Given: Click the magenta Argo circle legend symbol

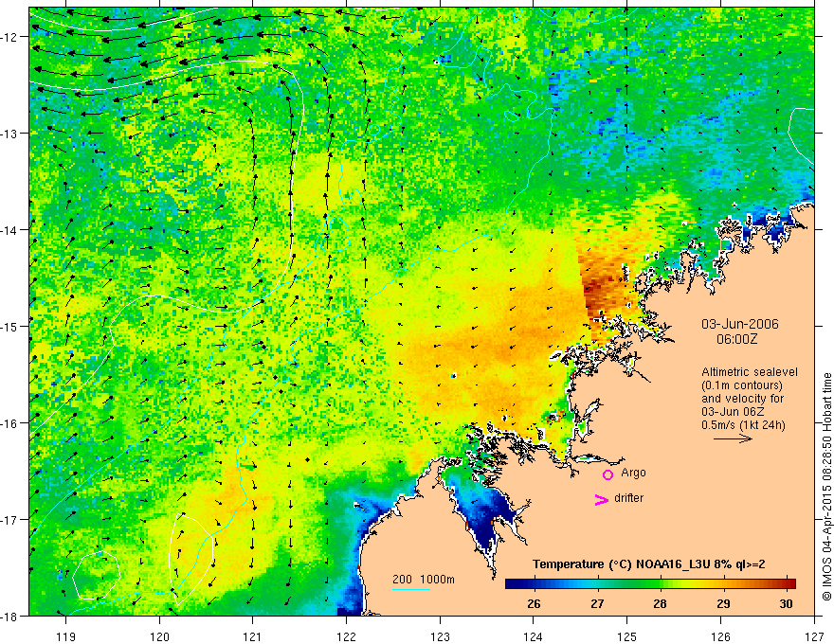Looking at the screenshot, I should [x=607, y=474].
